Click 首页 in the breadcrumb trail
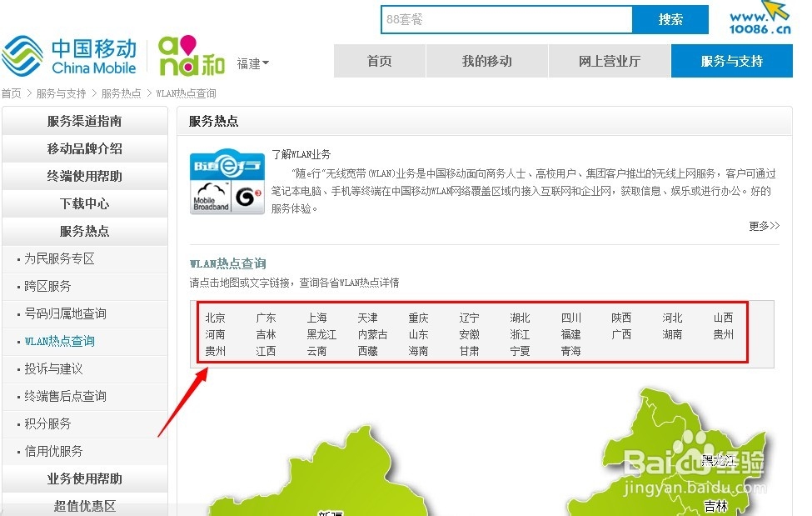Screen dimensions: 812x516 (x=12, y=93)
